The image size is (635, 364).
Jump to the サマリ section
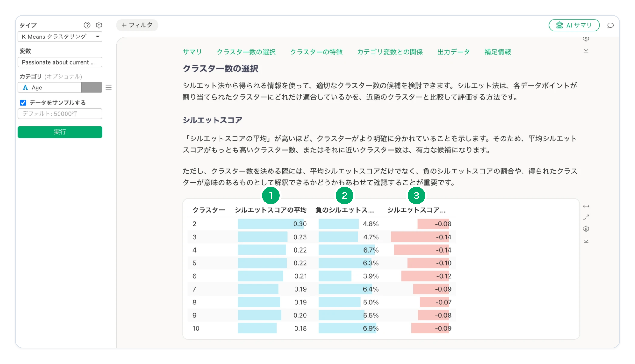pyautogui.click(x=192, y=52)
